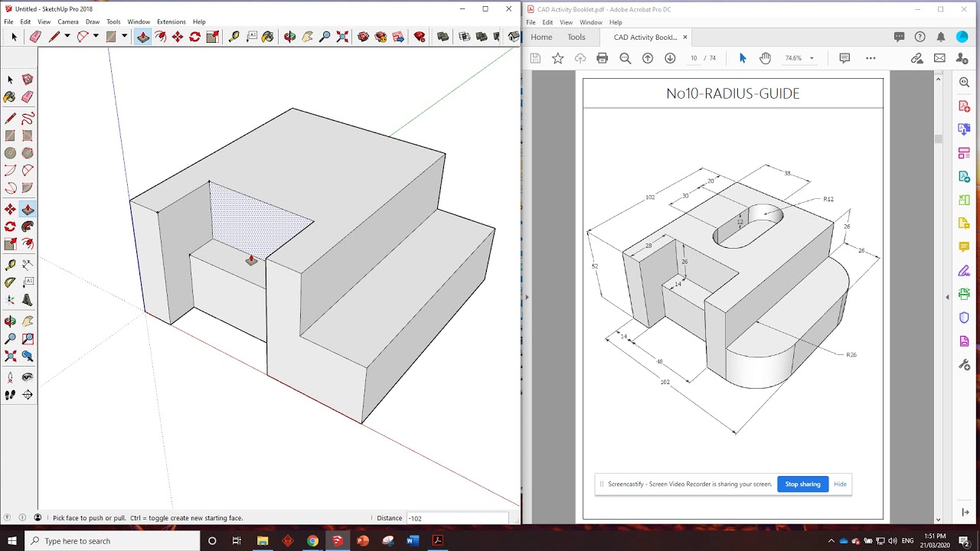Collapse Acrobat right tools pane arrow
Image resolution: width=980 pixels, height=551 pixels.
[947, 297]
